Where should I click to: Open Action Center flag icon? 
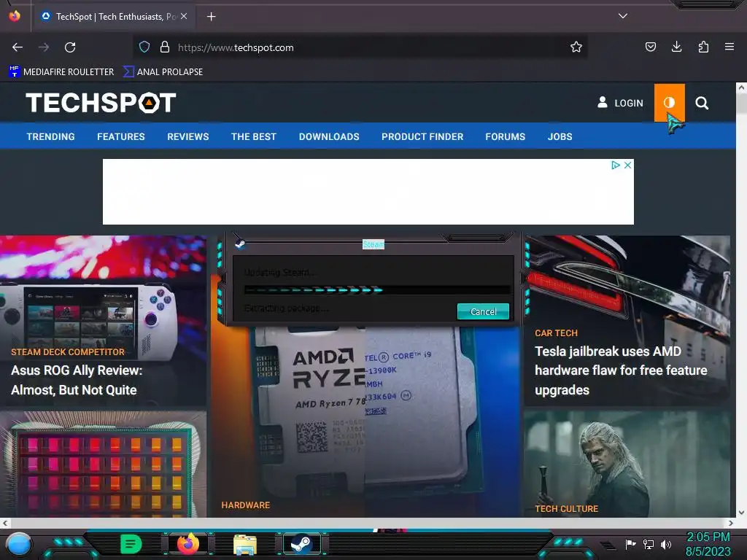point(630,544)
